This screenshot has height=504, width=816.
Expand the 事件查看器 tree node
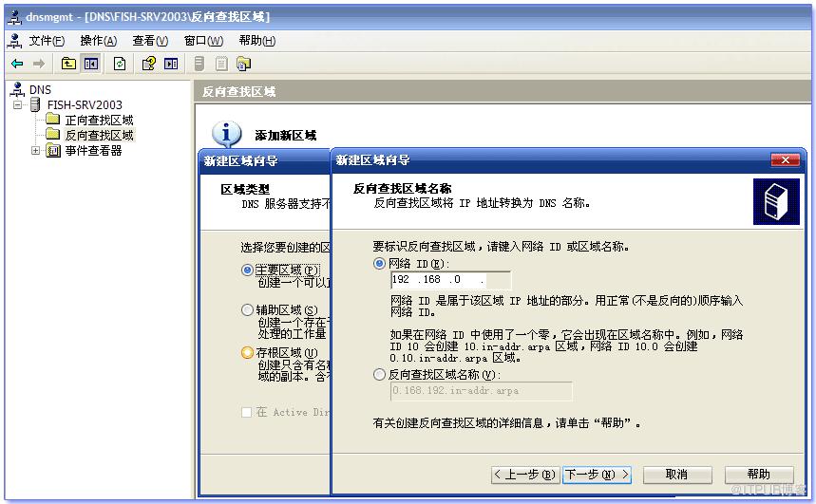click(x=35, y=151)
